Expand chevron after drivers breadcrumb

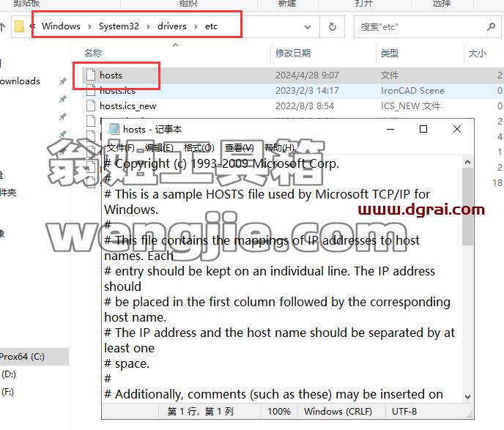click(196, 26)
